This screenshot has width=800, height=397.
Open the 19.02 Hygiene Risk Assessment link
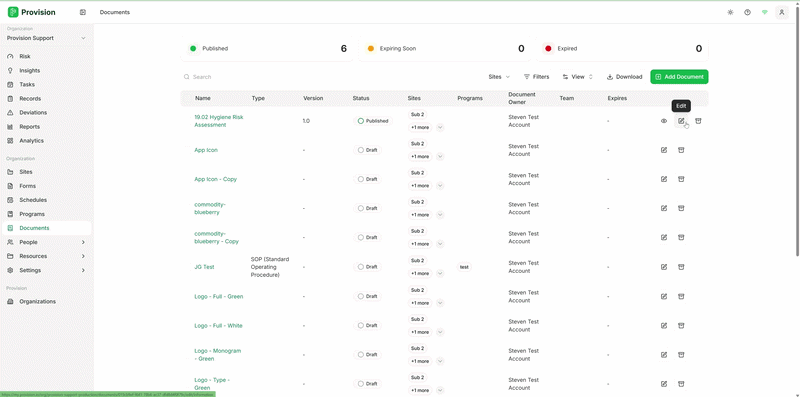click(x=219, y=121)
